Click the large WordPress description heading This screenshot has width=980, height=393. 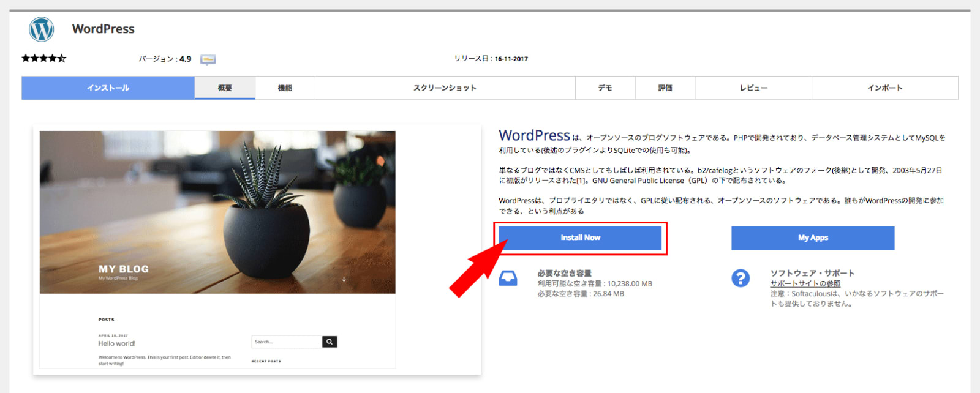534,135
